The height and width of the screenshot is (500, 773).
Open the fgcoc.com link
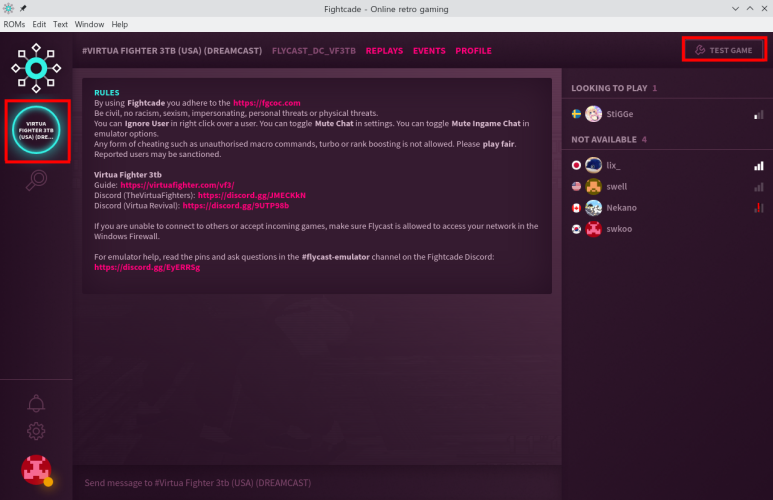pos(267,103)
